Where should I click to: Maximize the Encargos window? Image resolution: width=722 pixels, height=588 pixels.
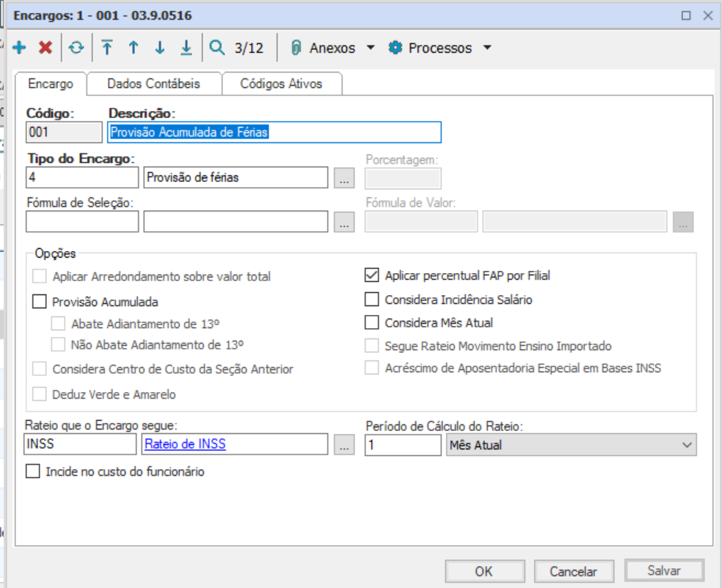(686, 15)
